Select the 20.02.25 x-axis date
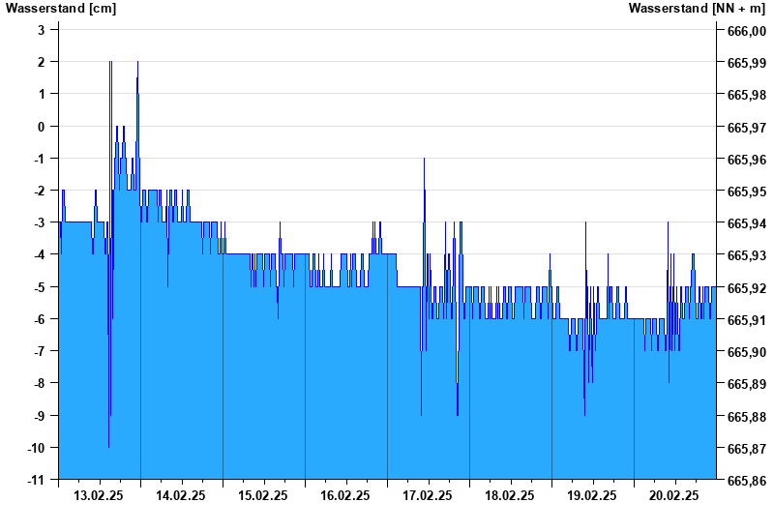 (x=674, y=495)
